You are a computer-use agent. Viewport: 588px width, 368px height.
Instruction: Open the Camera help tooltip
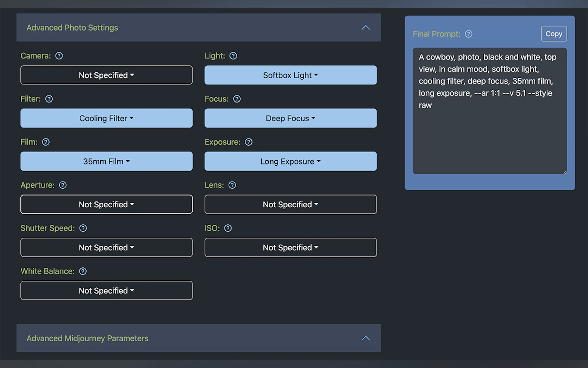click(59, 56)
